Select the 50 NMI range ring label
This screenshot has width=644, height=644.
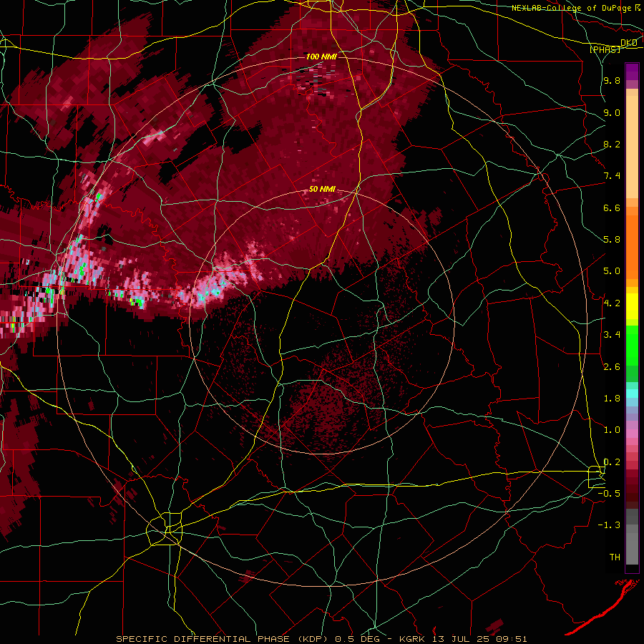(x=322, y=189)
